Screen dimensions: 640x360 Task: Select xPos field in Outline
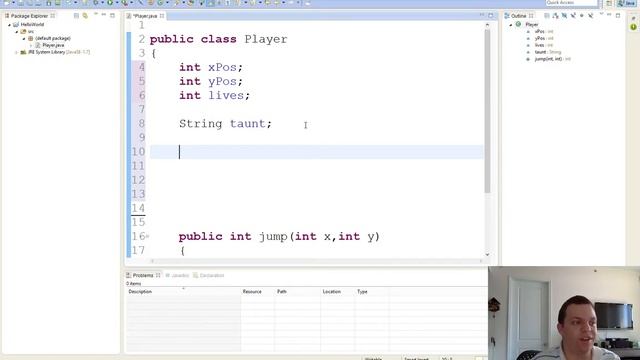point(544,31)
